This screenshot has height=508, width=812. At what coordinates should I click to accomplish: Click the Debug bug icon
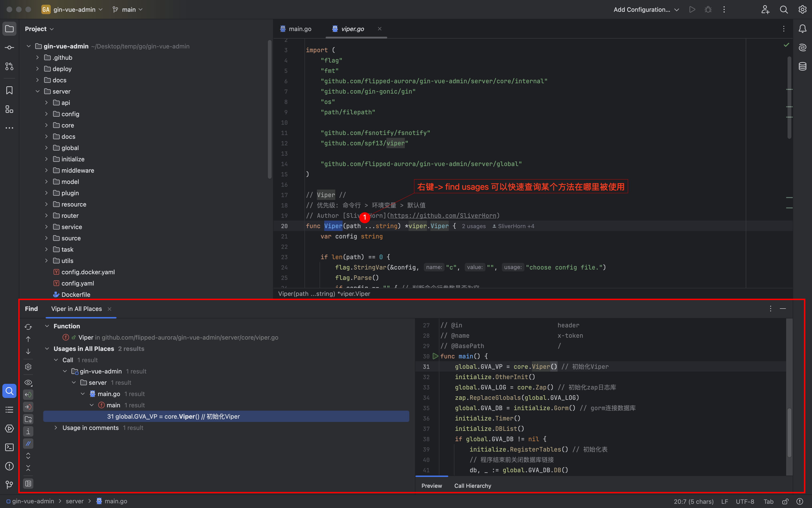click(708, 9)
